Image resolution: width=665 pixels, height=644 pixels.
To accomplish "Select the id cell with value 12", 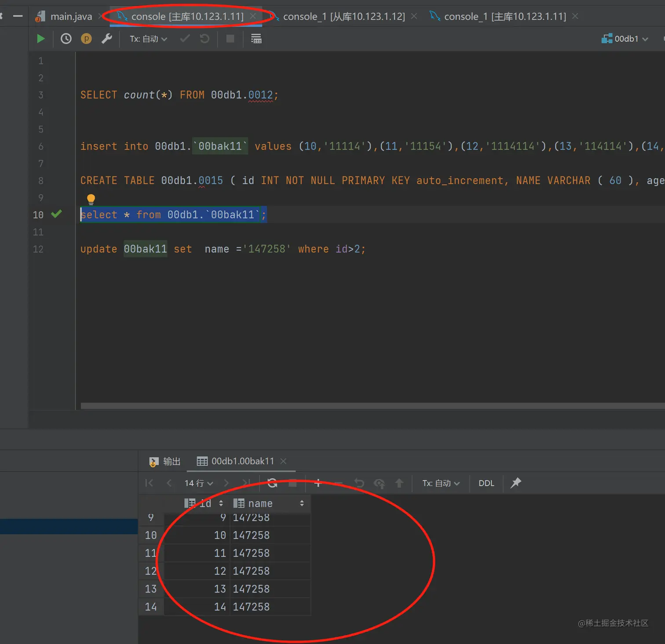I will click(197, 571).
